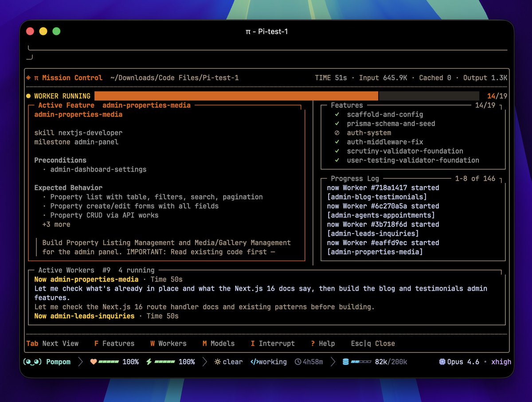Select the user-testing-validator-foundation feature
This screenshot has height=402, width=532.
[x=413, y=160]
